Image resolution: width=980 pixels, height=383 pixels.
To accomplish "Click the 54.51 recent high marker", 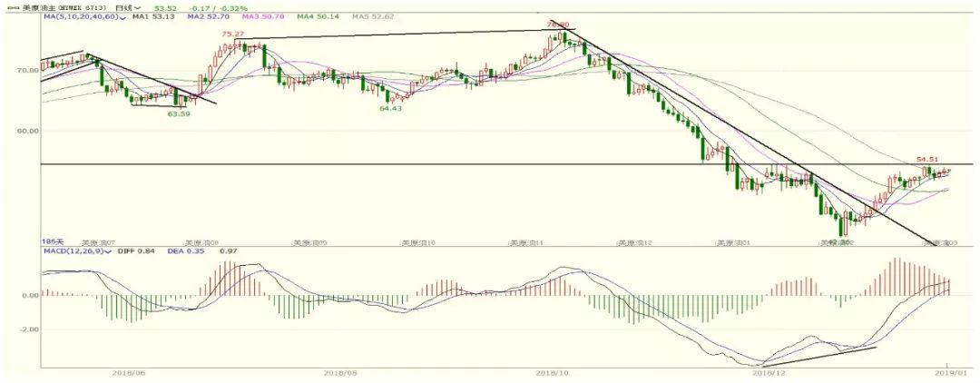I will coord(926,159).
